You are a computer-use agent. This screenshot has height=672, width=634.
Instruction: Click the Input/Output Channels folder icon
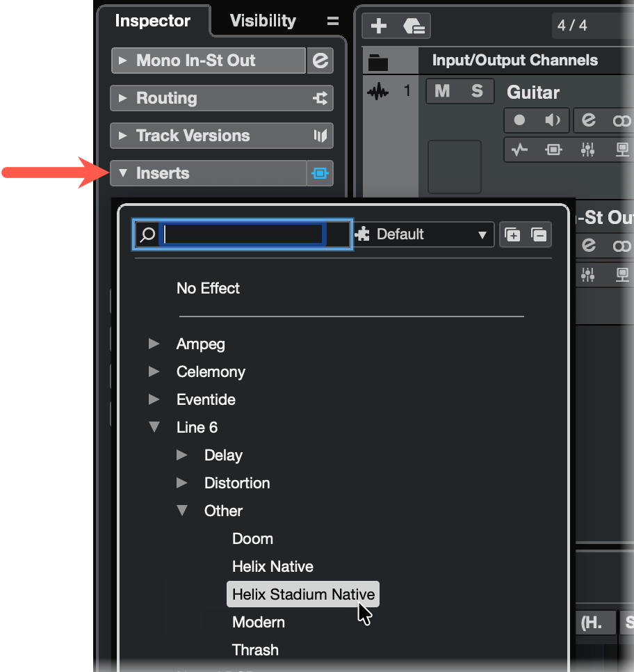click(x=378, y=63)
